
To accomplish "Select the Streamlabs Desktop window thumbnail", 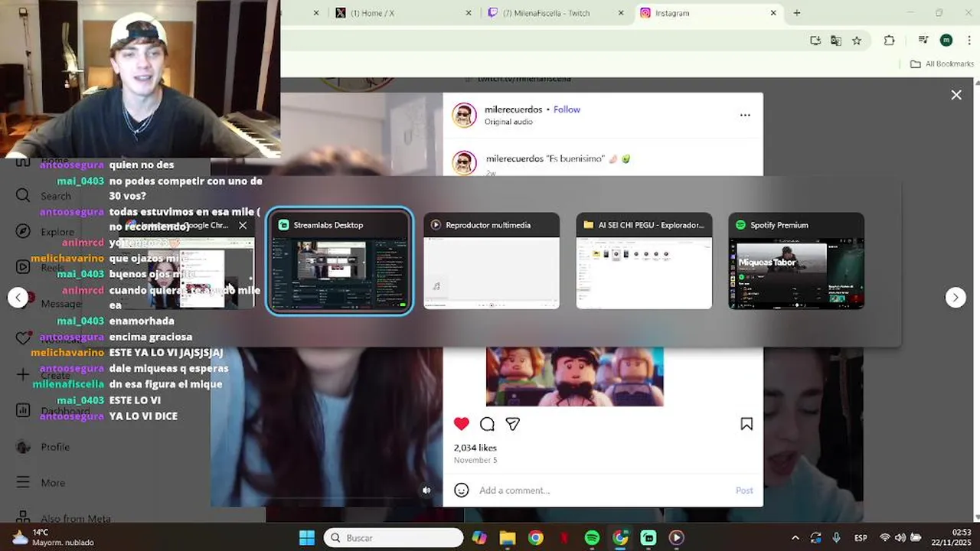I will click(339, 261).
